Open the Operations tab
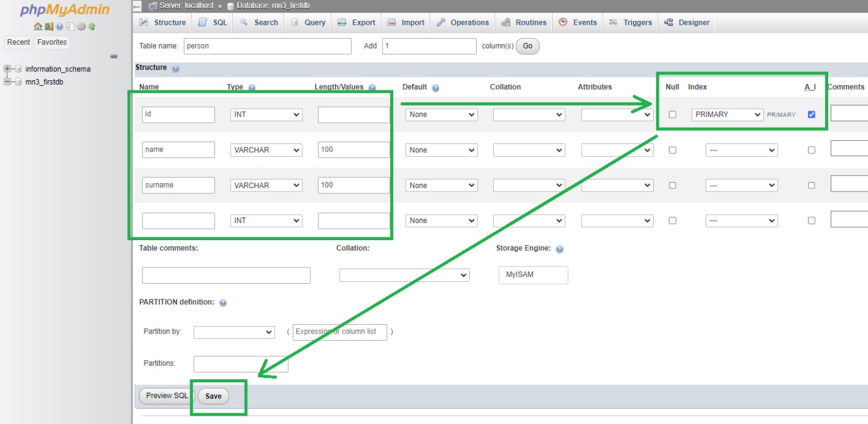 pyautogui.click(x=462, y=22)
